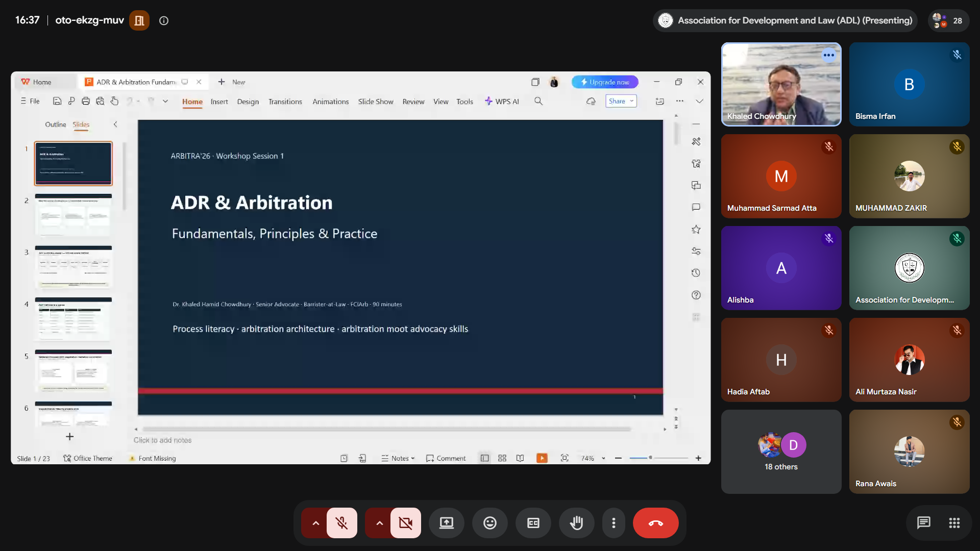The width and height of the screenshot is (980, 551).
Task: Open the Transitions tab
Action: (285, 102)
